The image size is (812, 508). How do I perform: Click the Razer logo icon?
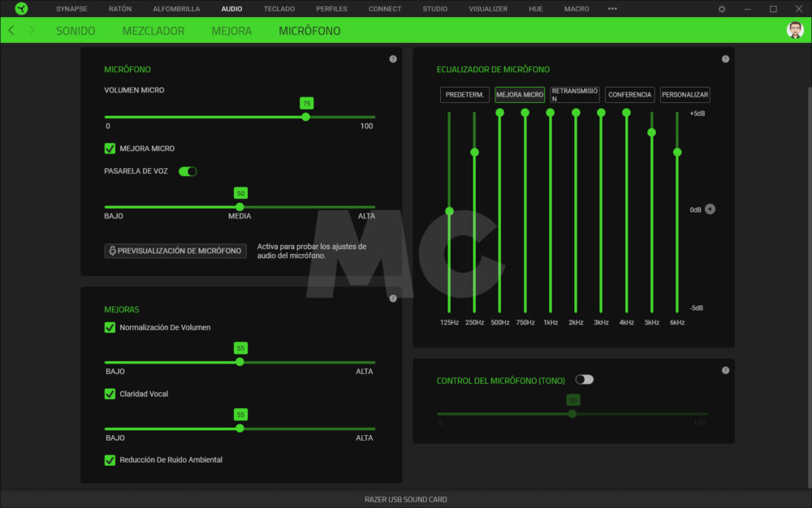21,9
